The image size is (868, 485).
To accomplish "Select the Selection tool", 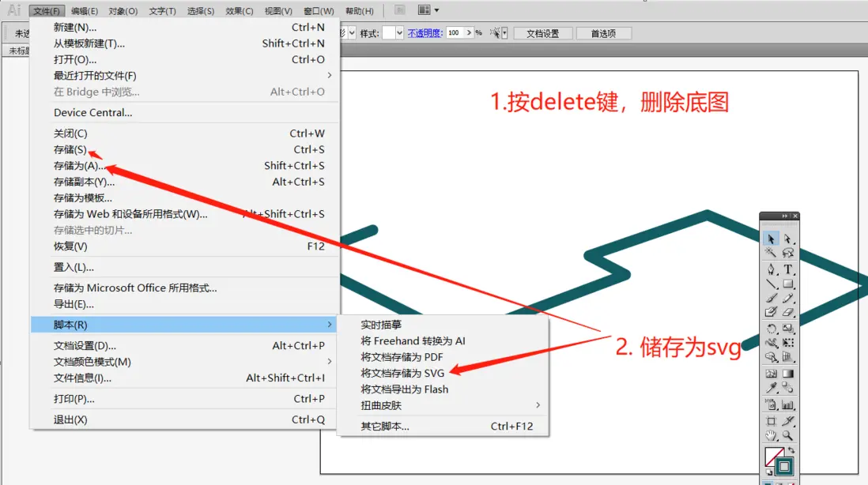I will tap(771, 238).
